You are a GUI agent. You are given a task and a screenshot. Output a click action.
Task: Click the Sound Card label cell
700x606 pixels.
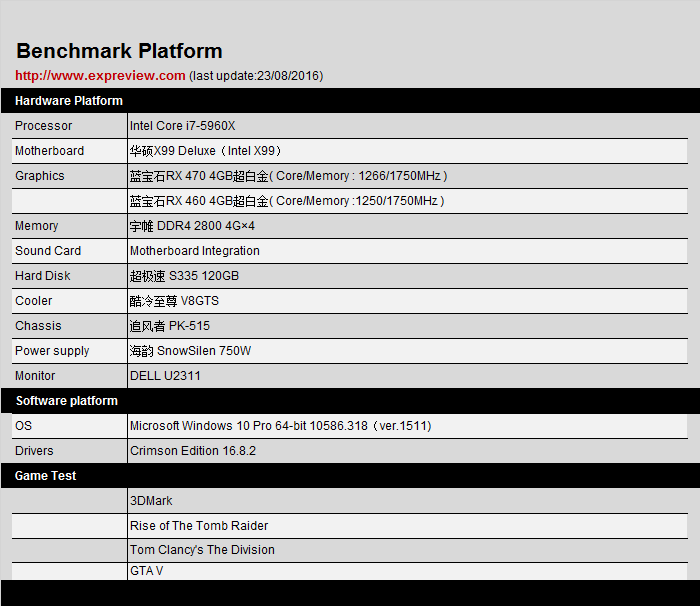[x=70, y=251]
